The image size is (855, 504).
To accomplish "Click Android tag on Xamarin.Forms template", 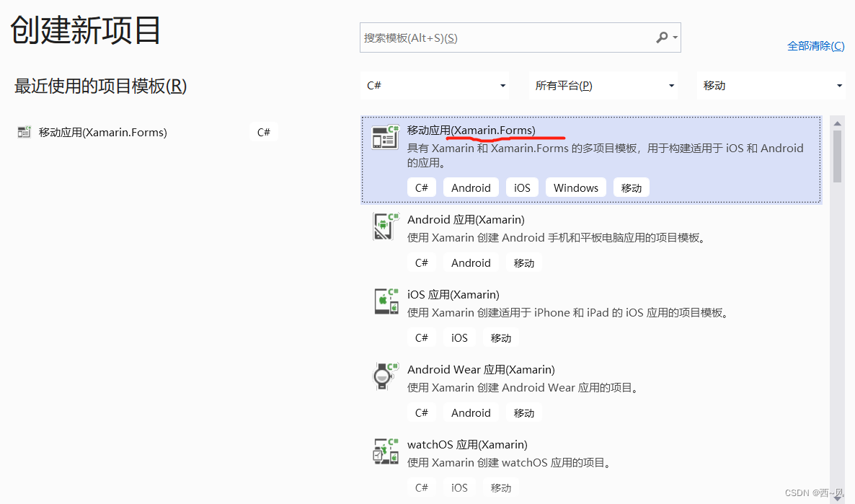I will [471, 187].
